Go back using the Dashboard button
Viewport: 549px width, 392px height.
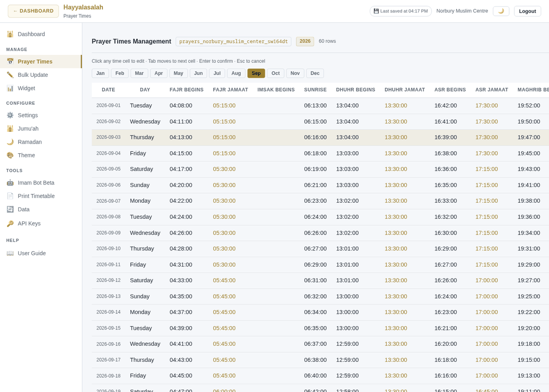point(33,11)
